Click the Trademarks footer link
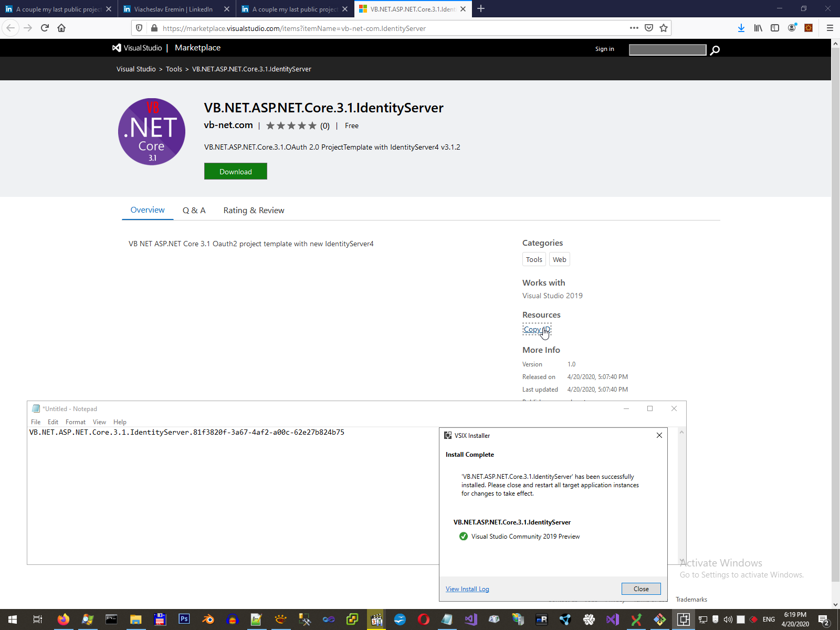The width and height of the screenshot is (840, 630). [x=691, y=600]
